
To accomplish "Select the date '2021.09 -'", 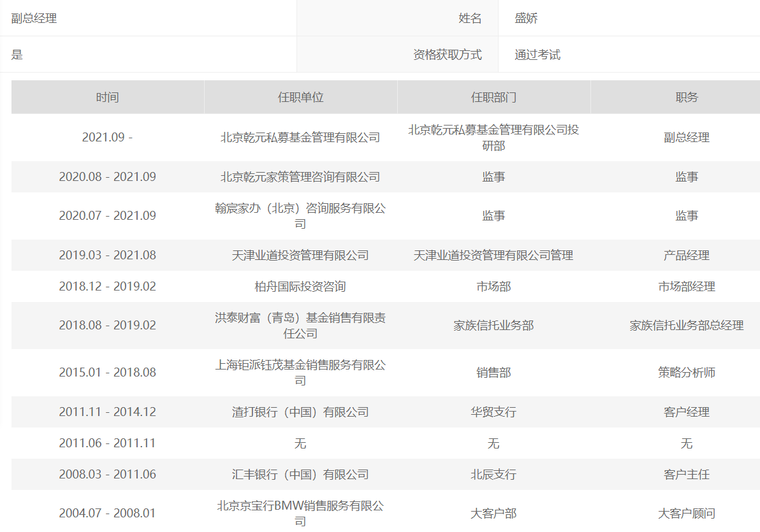I will 107,137.
